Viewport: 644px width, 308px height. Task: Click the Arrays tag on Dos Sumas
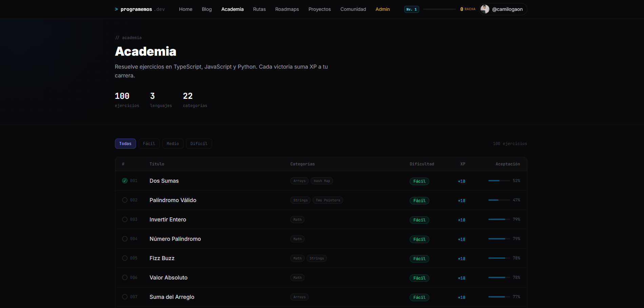pos(299,181)
